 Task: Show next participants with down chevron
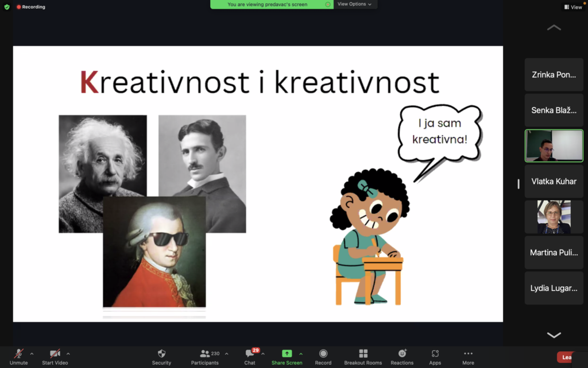pos(554,335)
